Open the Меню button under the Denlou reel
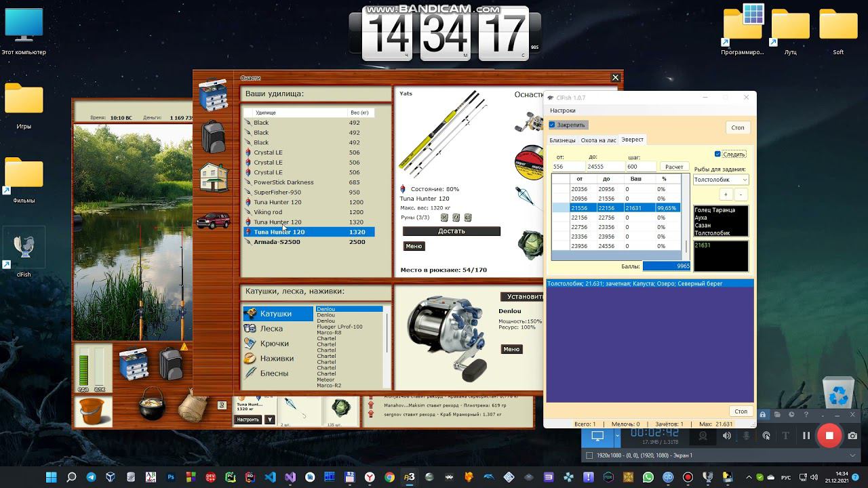The width and height of the screenshot is (868, 488). pyautogui.click(x=511, y=349)
